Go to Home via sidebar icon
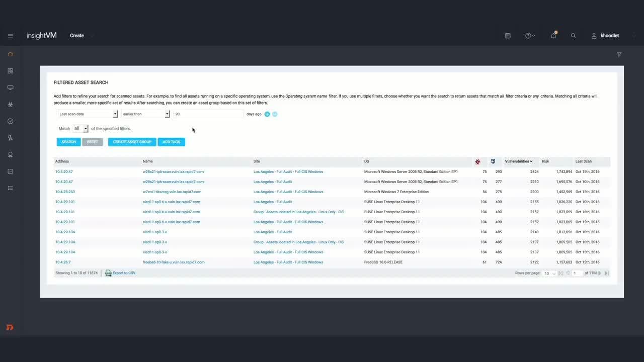Viewport: 644px width, 362px height. coord(10,54)
